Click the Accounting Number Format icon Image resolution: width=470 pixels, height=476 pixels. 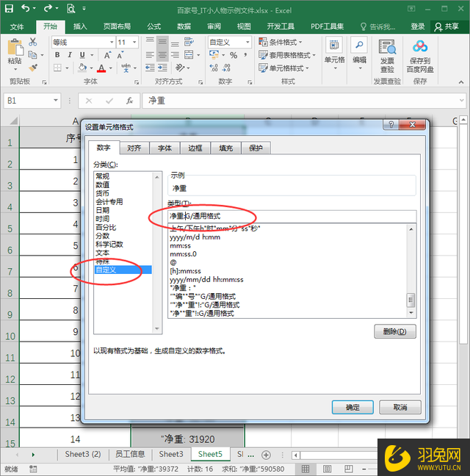click(214, 55)
